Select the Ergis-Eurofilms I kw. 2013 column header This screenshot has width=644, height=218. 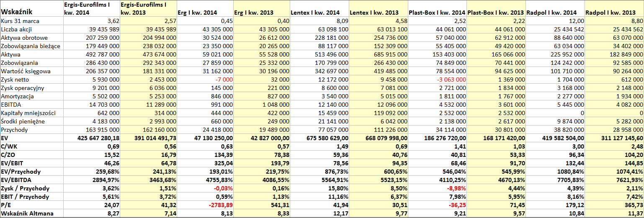click(148, 8)
